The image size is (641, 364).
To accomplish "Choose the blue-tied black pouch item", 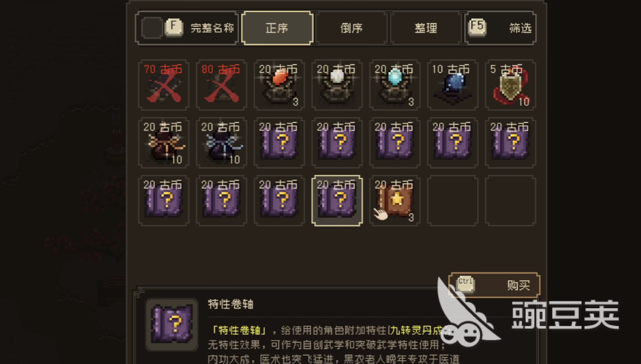I will [x=222, y=143].
